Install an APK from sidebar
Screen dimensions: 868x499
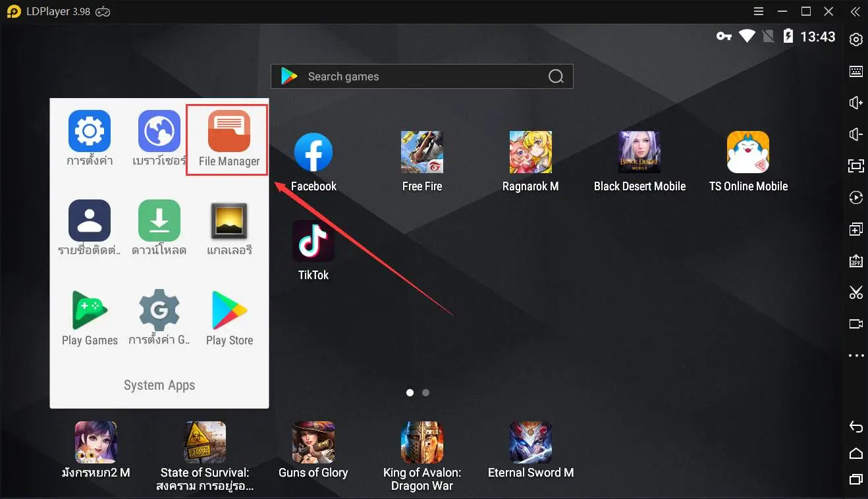855,261
